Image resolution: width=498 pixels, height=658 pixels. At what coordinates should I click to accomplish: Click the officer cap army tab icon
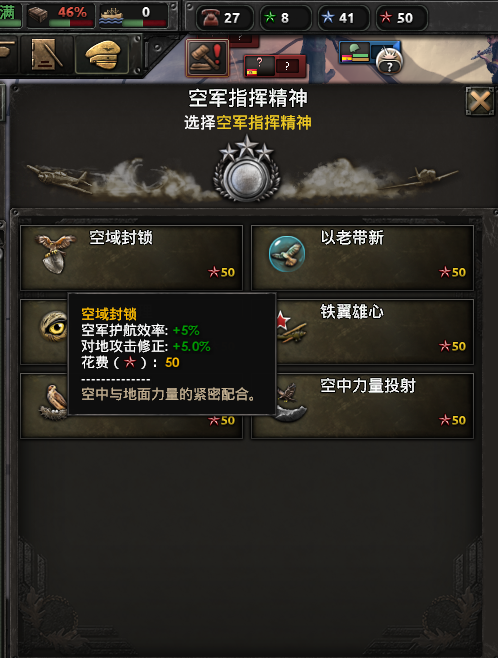pos(102,55)
